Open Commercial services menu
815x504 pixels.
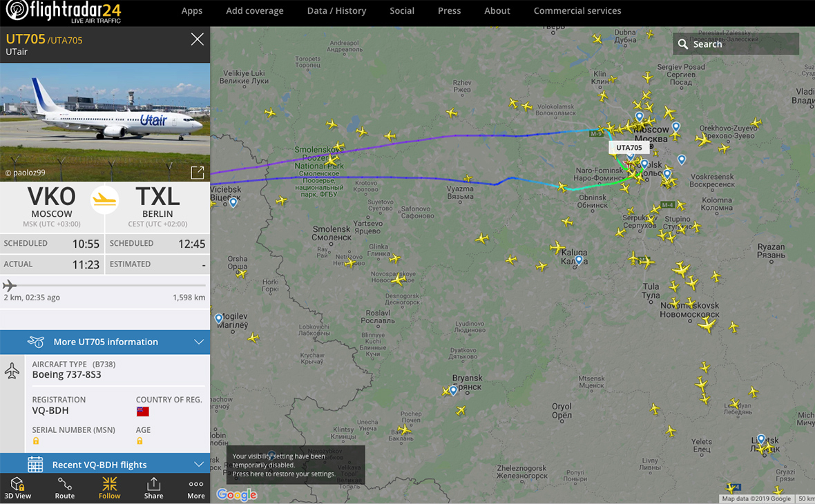(x=577, y=11)
